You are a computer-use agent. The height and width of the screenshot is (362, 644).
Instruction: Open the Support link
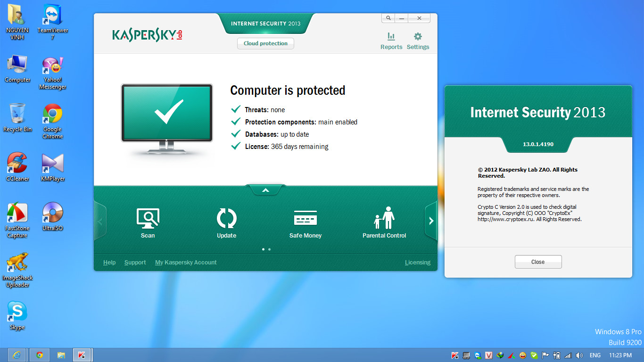click(x=135, y=263)
